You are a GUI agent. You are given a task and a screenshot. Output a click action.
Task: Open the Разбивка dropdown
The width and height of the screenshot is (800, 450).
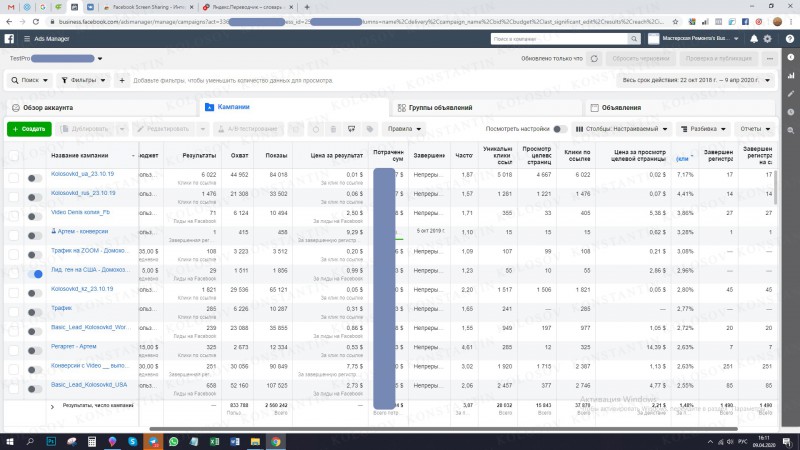pyautogui.click(x=703, y=129)
